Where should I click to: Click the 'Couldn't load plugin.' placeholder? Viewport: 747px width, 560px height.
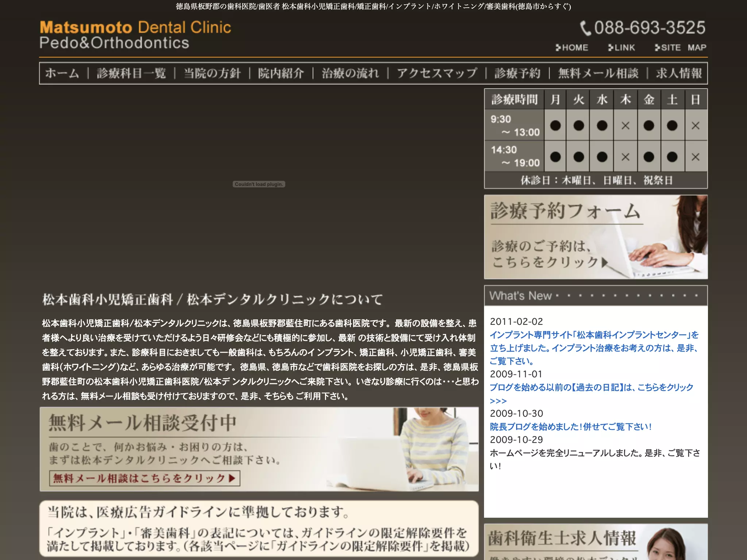[259, 184]
